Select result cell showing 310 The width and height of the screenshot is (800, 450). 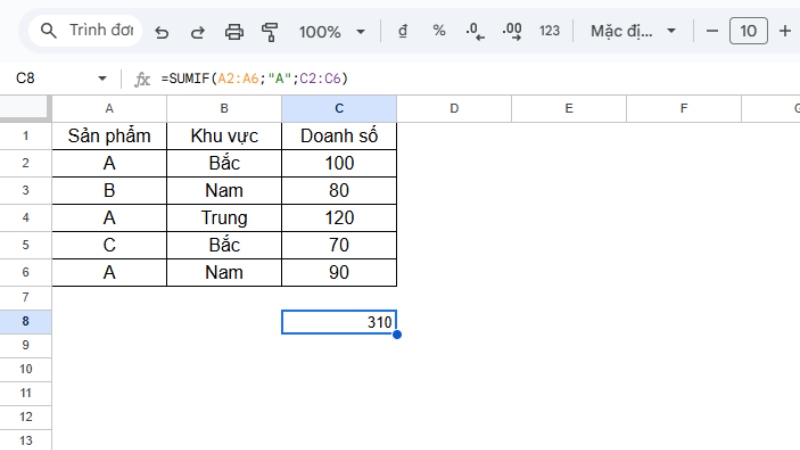pos(339,322)
